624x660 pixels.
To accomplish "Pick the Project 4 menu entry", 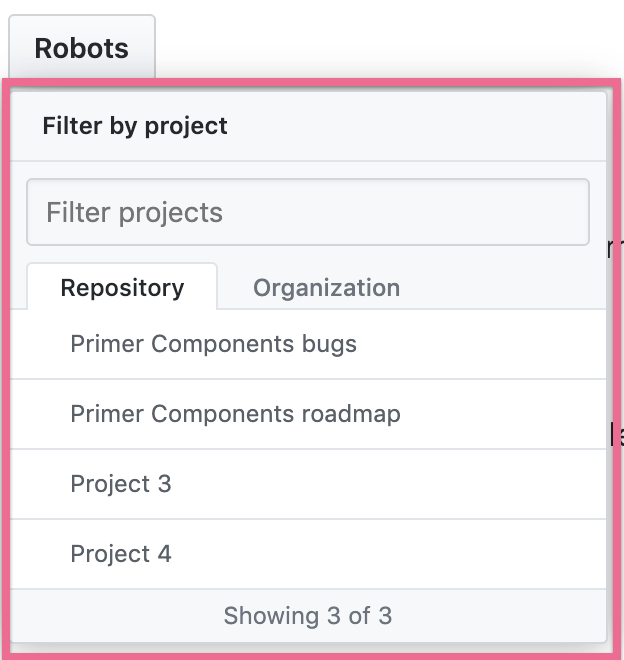I will [x=121, y=554].
